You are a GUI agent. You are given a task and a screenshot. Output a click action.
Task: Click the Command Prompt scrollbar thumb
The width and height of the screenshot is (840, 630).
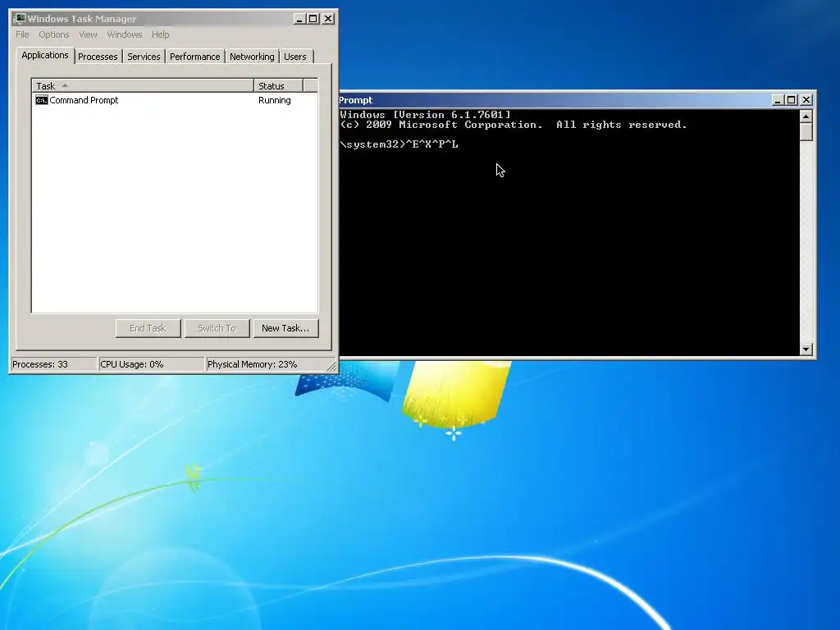click(x=806, y=132)
